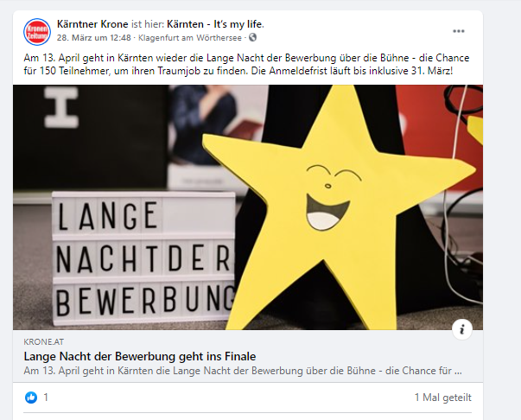Show who shared via 1 Mal geteilt
Viewport: 521px width, 420px height.
pos(443,398)
